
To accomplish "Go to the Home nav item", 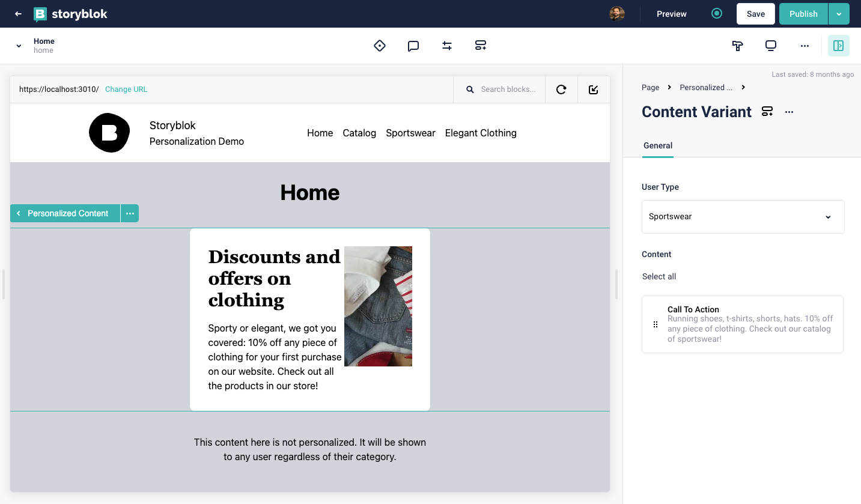I will click(320, 133).
